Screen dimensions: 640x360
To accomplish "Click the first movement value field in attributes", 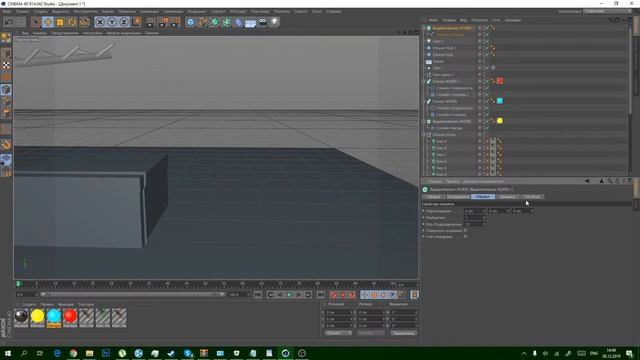I will tap(475, 211).
